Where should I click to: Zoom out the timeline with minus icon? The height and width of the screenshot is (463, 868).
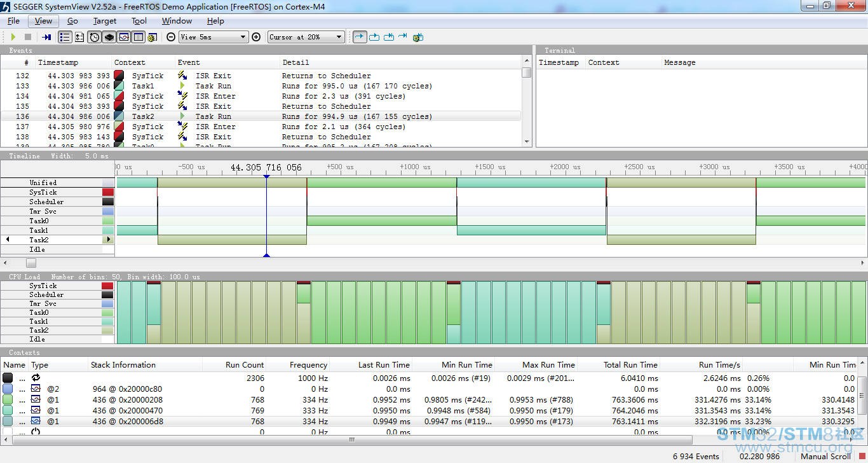point(171,37)
